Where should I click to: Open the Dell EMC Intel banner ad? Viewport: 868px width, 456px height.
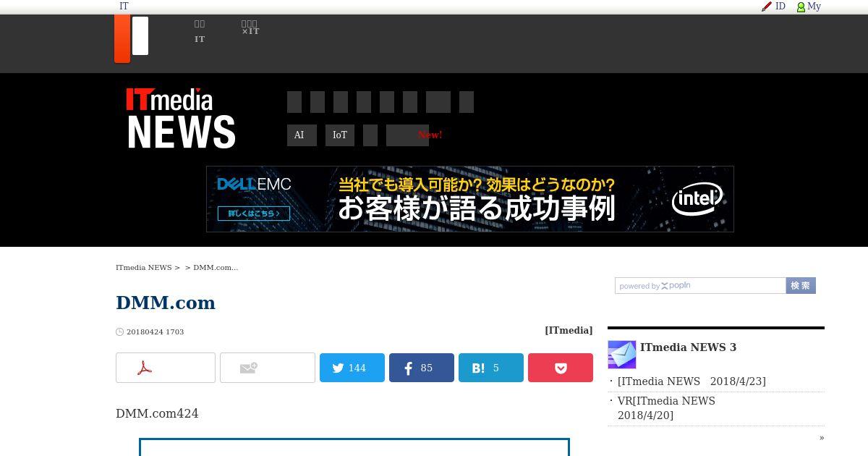click(470, 199)
